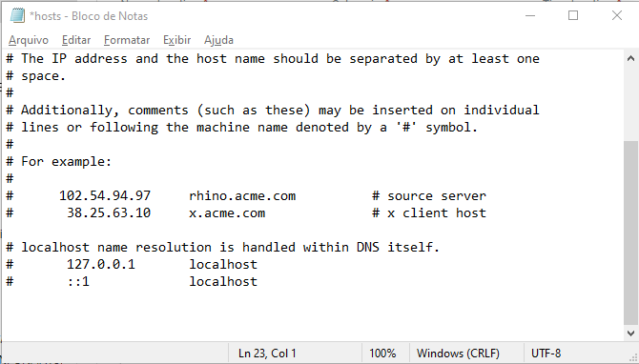Place cursor on empty line below ::1 localhost
The height and width of the screenshot is (364, 639).
coord(312,298)
